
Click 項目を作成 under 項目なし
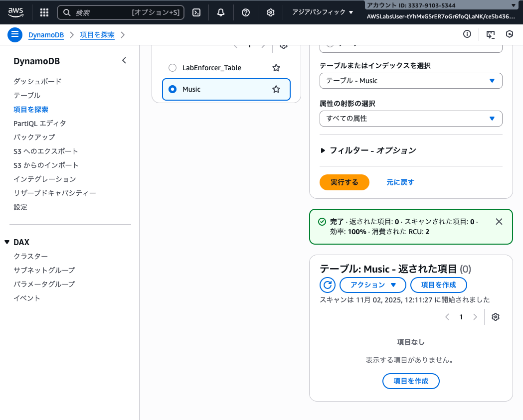pyautogui.click(x=411, y=381)
